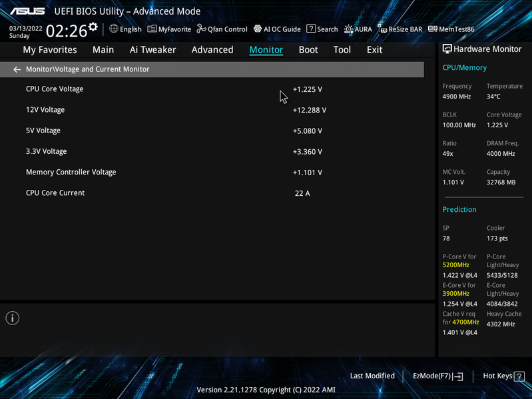
Task: Switch to the Main tab
Action: [103, 50]
